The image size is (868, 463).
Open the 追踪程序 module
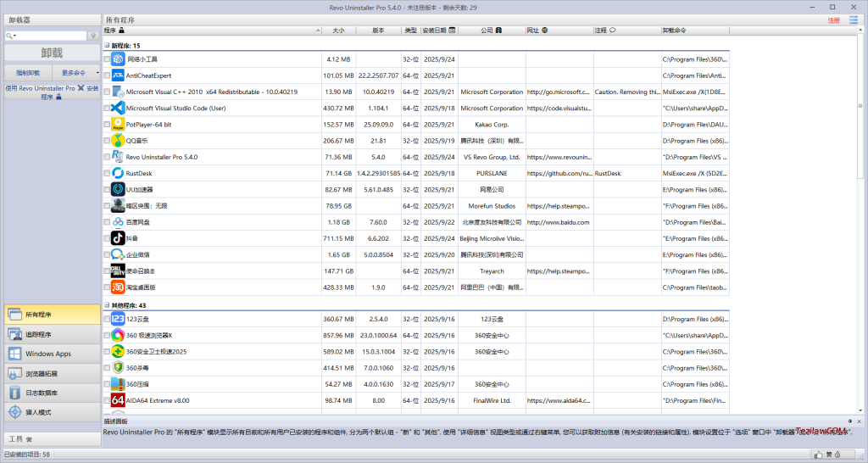pos(52,334)
